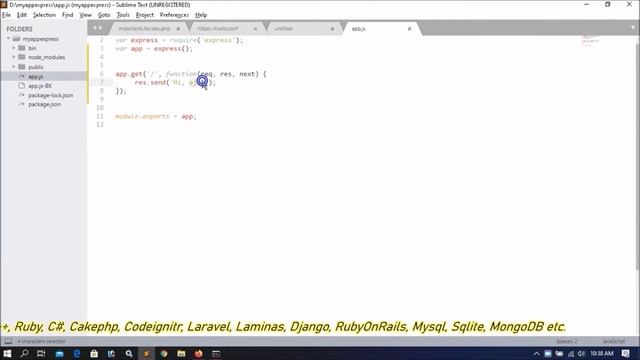Screen dimensions: 640x360
Task: Close the app.js tab
Action: 409,29
